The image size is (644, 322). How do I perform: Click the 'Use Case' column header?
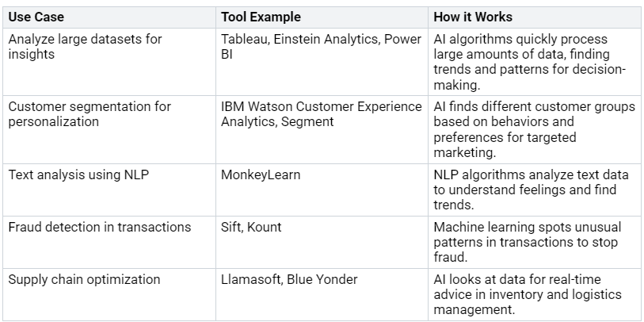point(36,17)
